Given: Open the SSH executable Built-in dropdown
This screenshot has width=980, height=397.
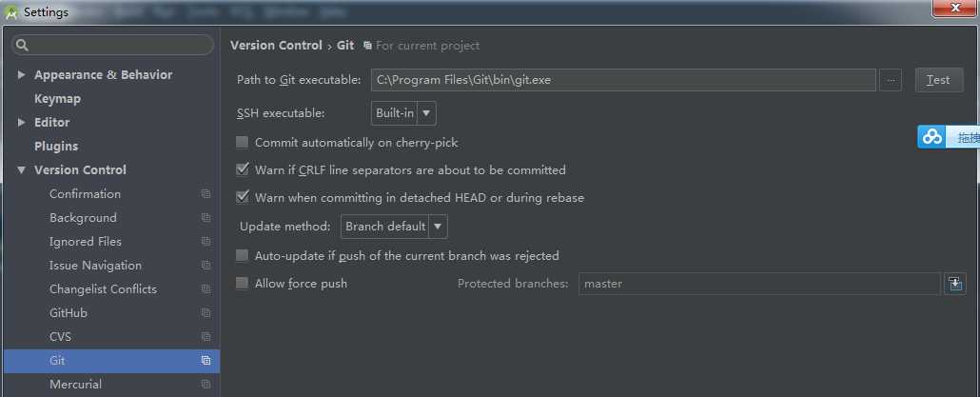Looking at the screenshot, I should coord(403,113).
